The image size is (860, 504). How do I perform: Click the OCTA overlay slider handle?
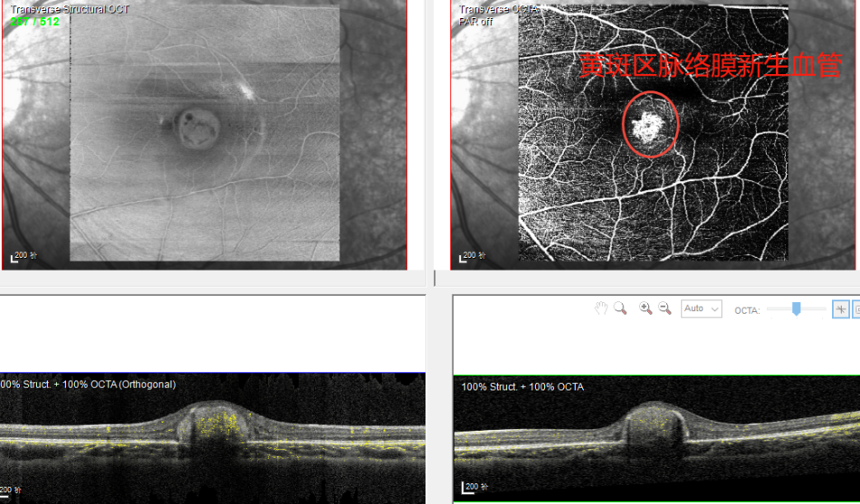797,309
